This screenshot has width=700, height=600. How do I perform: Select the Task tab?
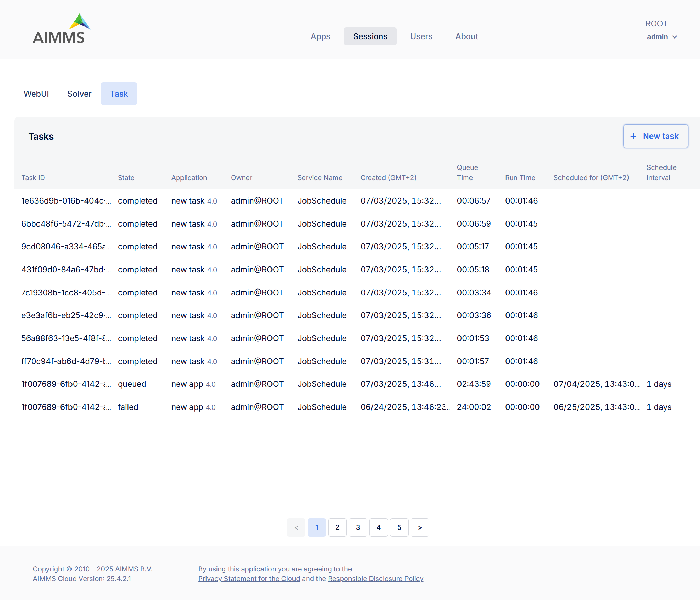119,94
